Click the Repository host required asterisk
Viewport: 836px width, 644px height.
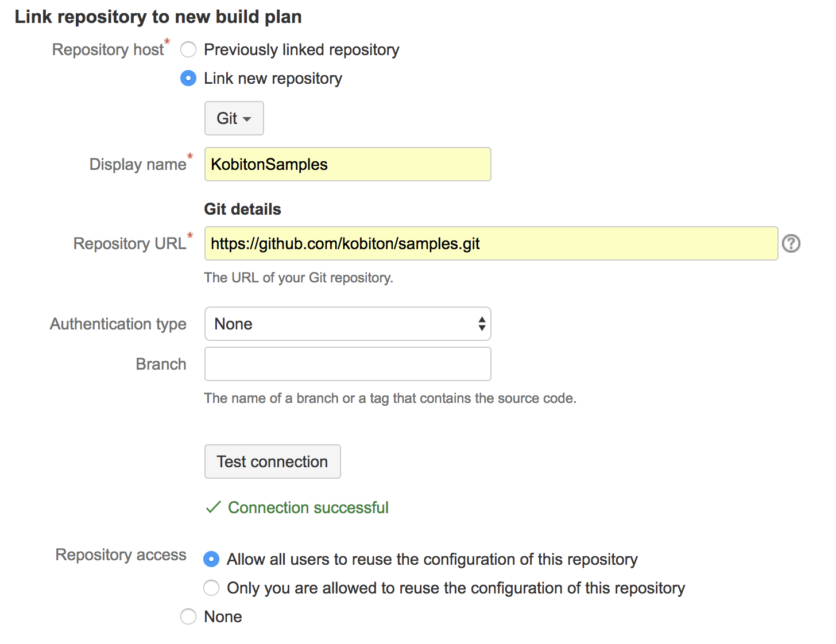click(x=167, y=42)
